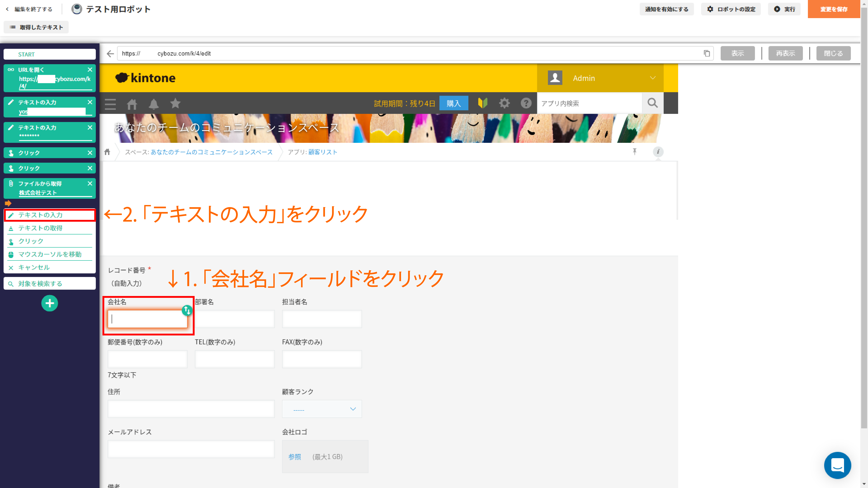Expand the Admin account dropdown arrow
868x488 pixels.
point(653,78)
